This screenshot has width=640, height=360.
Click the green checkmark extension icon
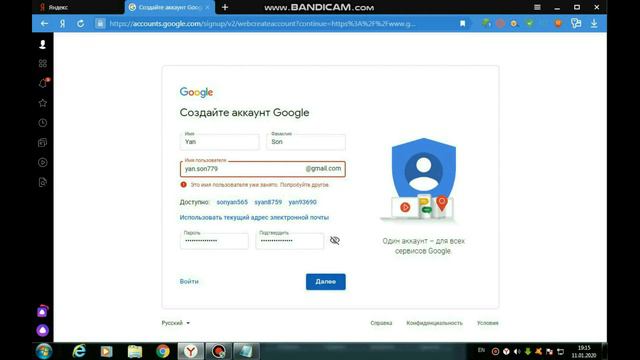[x=529, y=23]
